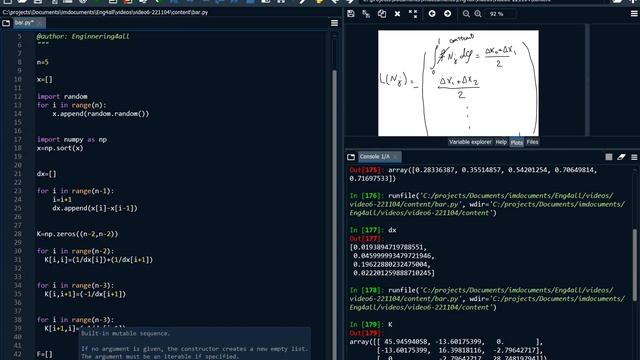Viewport: 640px width, 360px height.
Task: Switch to the Help tab
Action: [x=501, y=142]
